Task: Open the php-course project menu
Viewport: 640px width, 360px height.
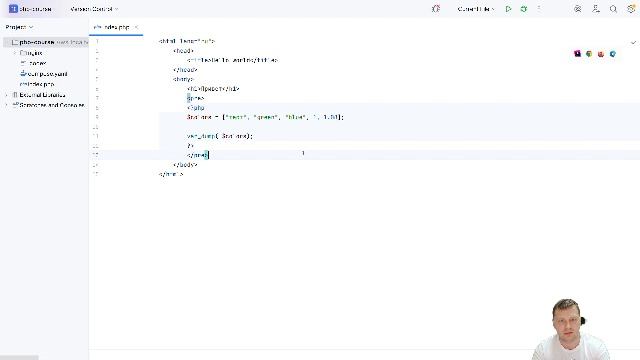Action: [31, 9]
